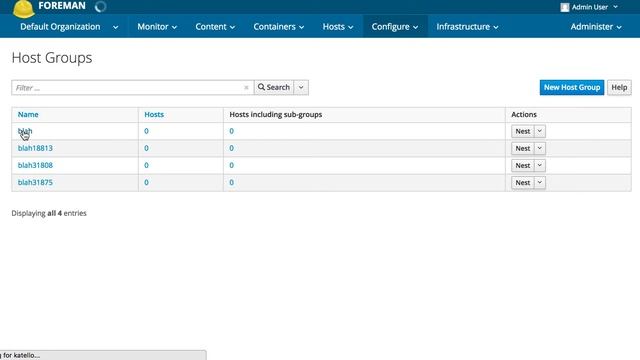Click the Admin User avatar icon
Screen dimensions: 640x360
[x=564, y=7]
